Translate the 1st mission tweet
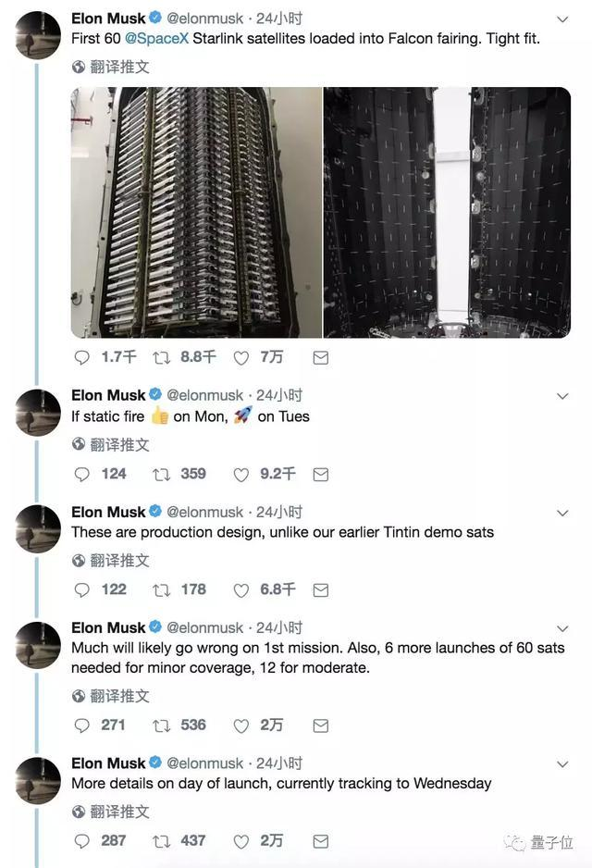 click(111, 696)
